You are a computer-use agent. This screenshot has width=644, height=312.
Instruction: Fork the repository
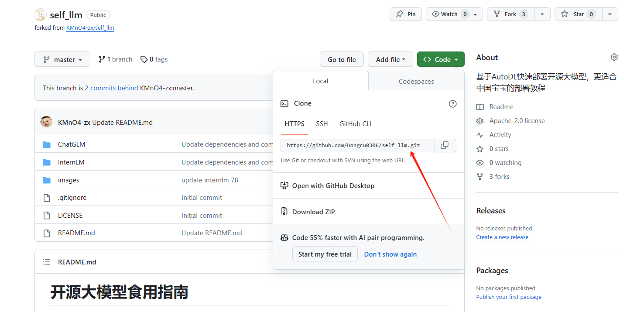[x=510, y=14]
